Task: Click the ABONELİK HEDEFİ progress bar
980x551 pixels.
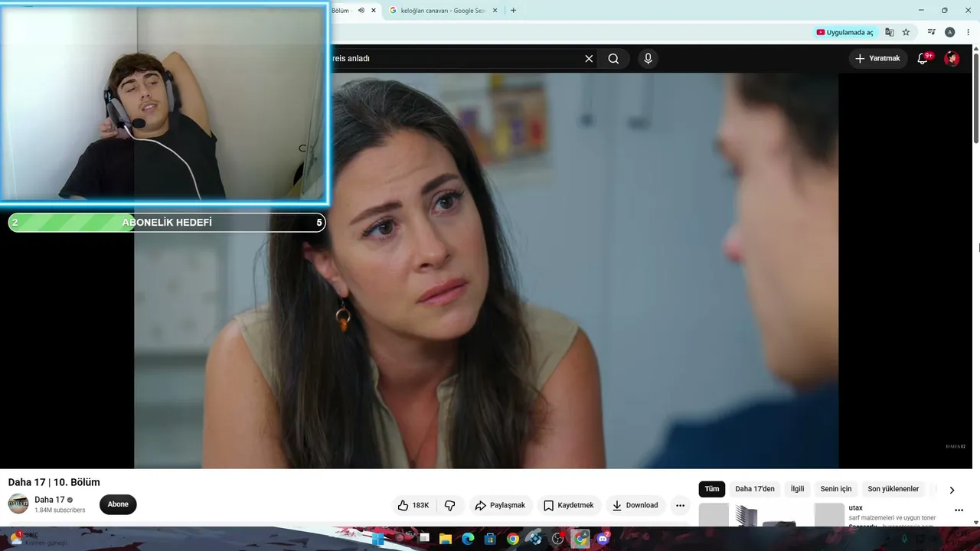Action: [167, 223]
